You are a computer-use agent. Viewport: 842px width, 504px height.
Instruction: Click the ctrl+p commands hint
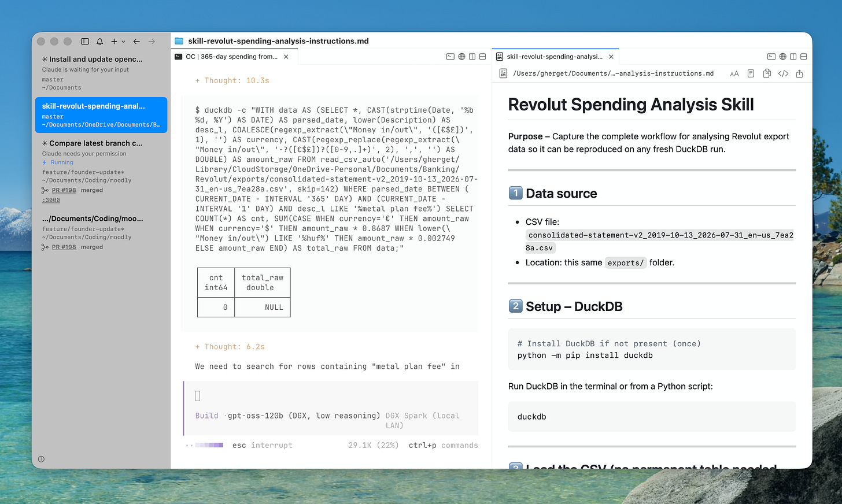(444, 445)
